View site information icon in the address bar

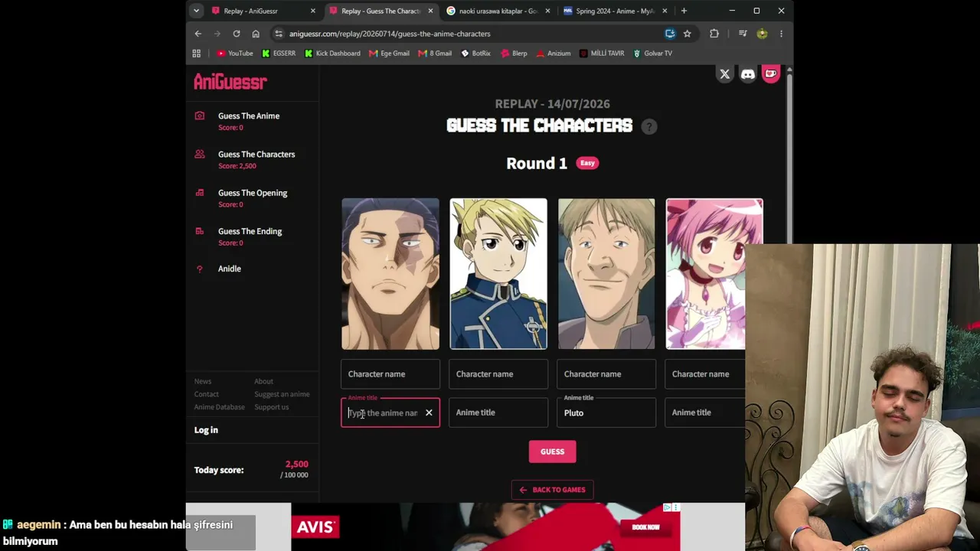point(279,34)
